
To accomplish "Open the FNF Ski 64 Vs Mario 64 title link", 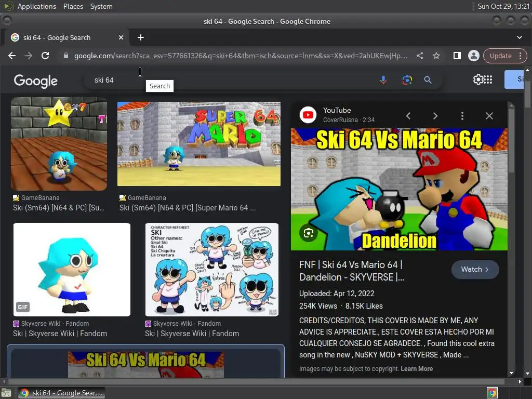I will click(352, 271).
